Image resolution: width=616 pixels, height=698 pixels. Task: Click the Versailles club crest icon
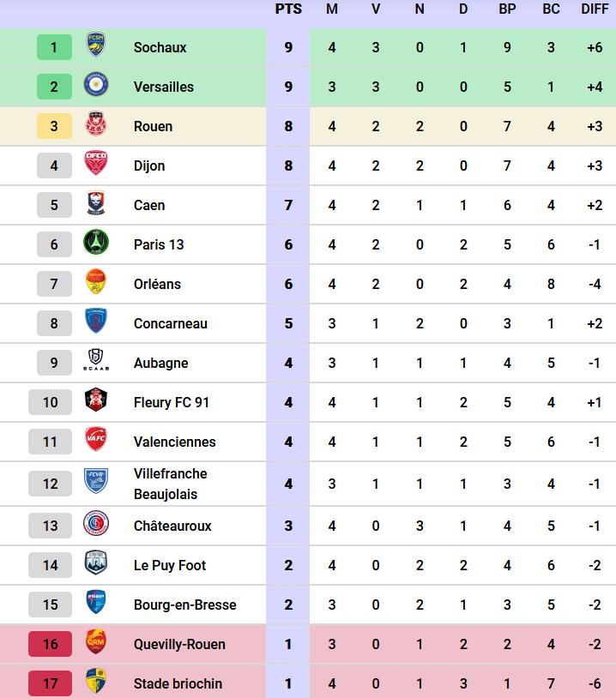95,87
